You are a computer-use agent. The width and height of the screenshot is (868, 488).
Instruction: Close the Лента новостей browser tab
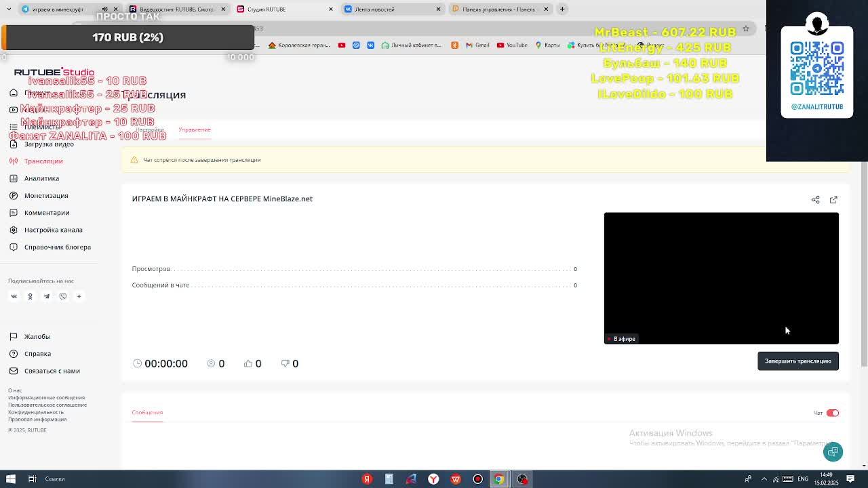pos(438,9)
